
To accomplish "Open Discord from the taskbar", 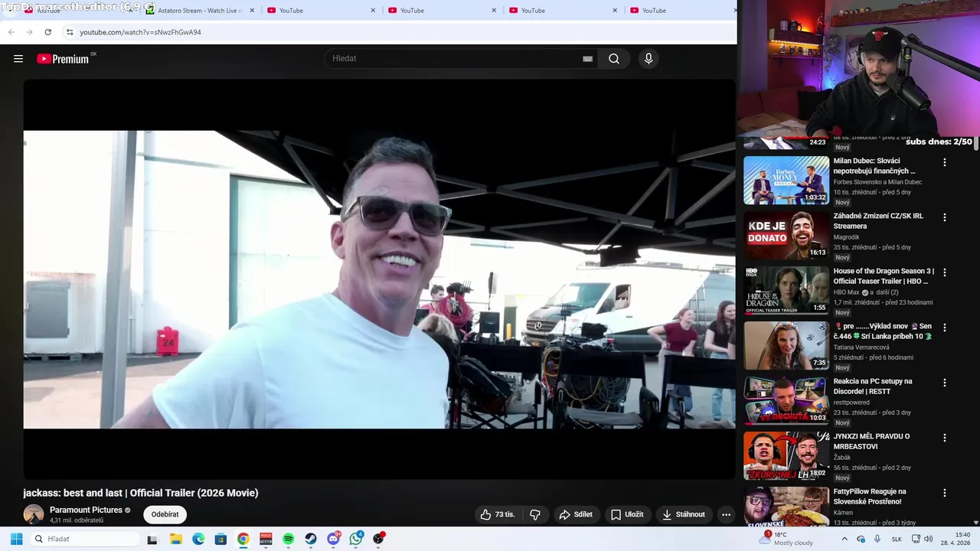I will (x=333, y=539).
